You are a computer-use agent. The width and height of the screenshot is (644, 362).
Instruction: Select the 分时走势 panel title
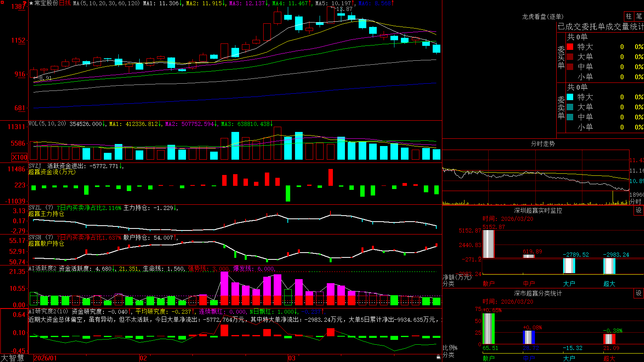(x=543, y=144)
